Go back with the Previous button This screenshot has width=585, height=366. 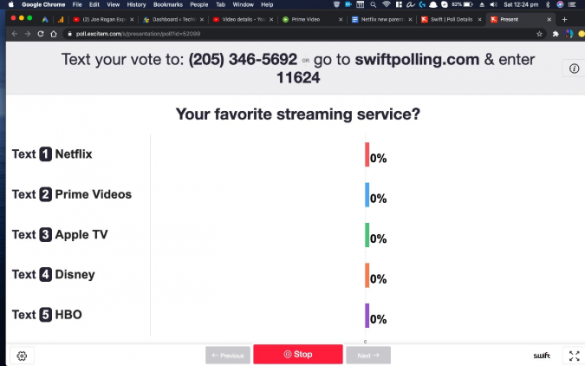pos(228,355)
